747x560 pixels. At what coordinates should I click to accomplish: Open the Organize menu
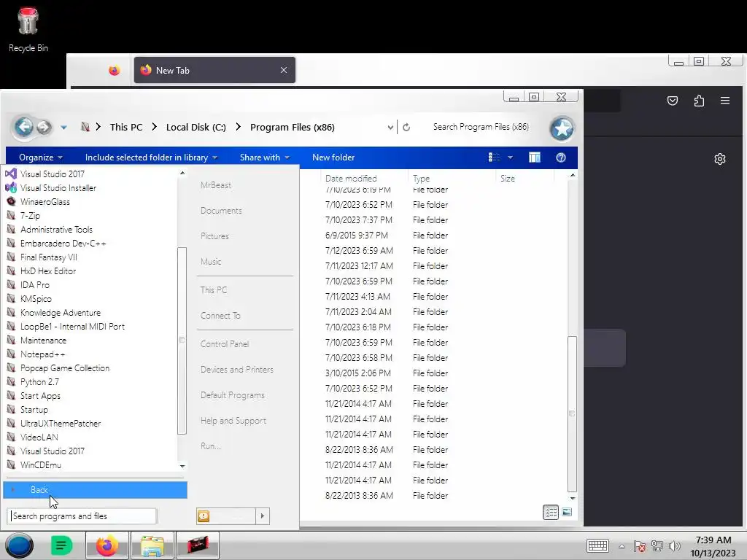pyautogui.click(x=41, y=157)
